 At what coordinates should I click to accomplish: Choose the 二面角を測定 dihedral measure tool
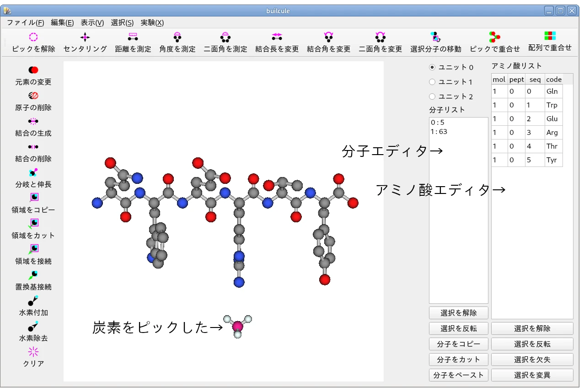click(x=225, y=38)
